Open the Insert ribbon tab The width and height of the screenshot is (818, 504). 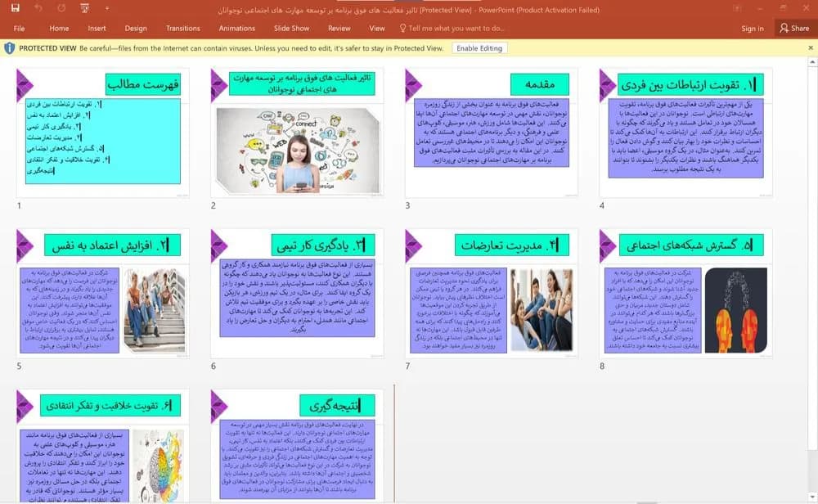(x=97, y=28)
